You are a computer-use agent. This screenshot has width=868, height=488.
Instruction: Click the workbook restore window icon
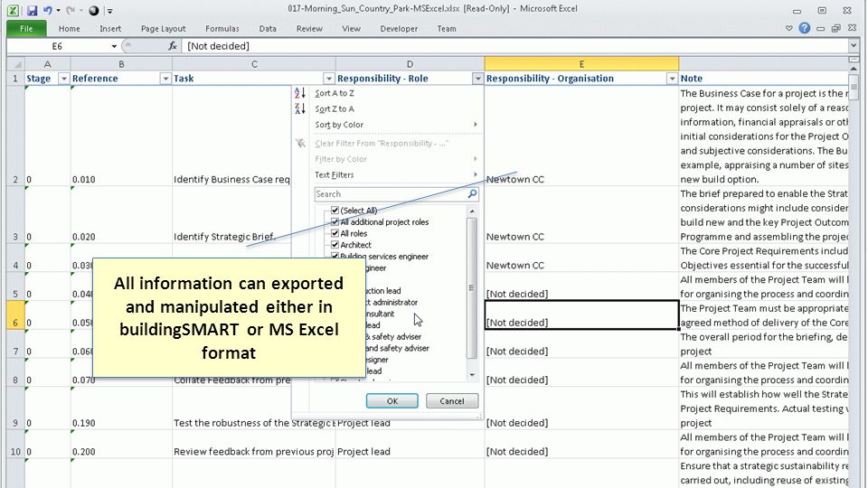pos(835,28)
